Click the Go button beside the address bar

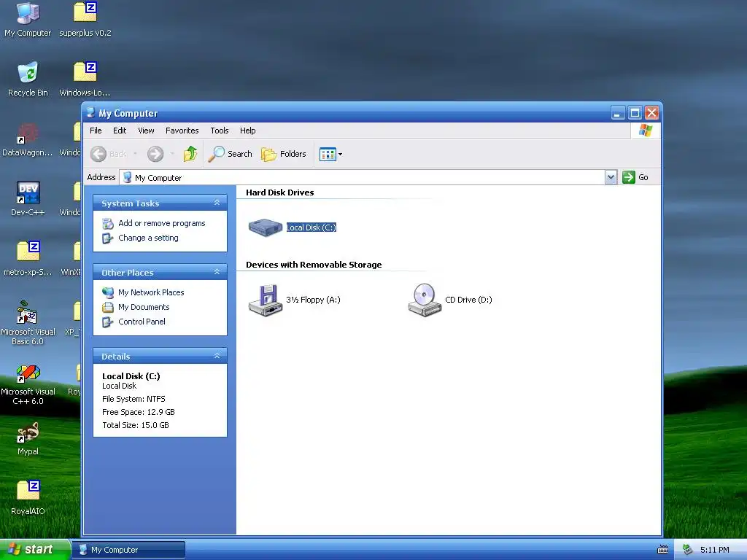point(635,177)
